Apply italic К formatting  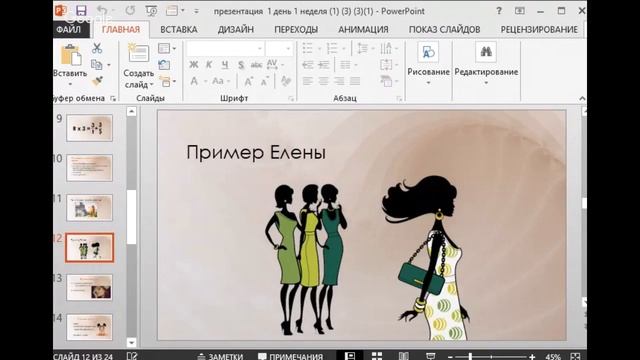[209, 64]
